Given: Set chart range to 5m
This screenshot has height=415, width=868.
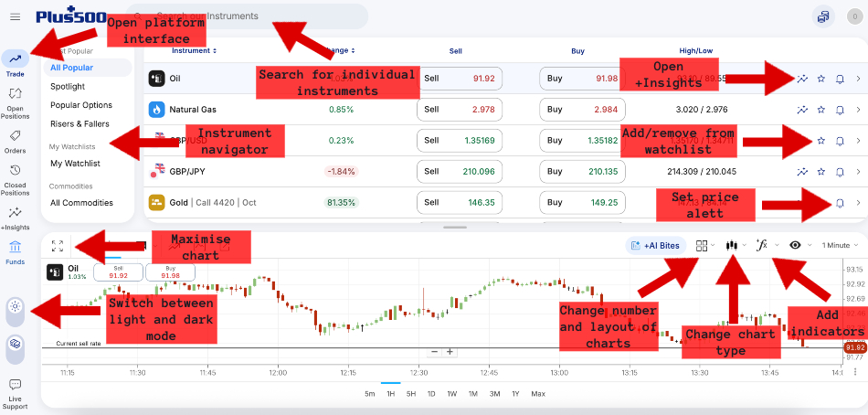Looking at the screenshot, I should point(369,394).
